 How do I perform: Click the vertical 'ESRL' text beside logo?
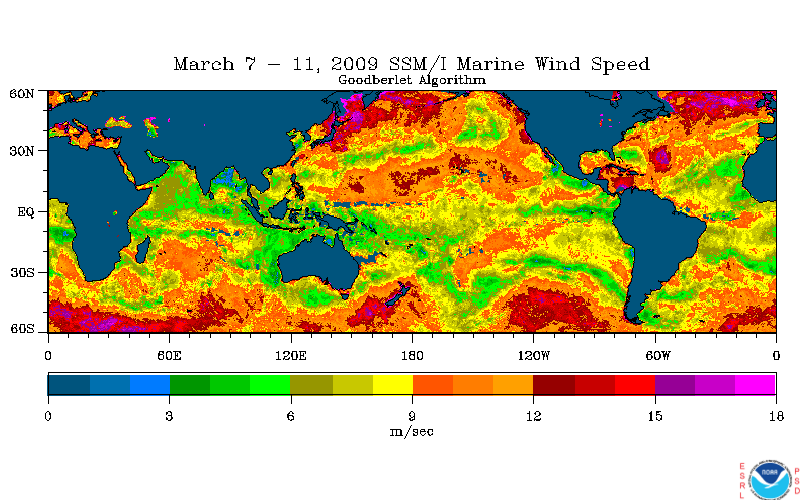coord(743,480)
